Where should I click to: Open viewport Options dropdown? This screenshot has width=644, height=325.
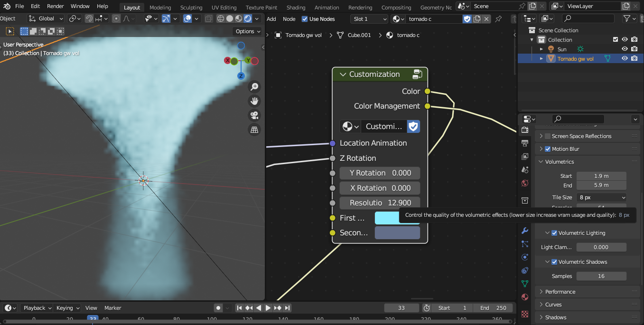click(x=248, y=31)
